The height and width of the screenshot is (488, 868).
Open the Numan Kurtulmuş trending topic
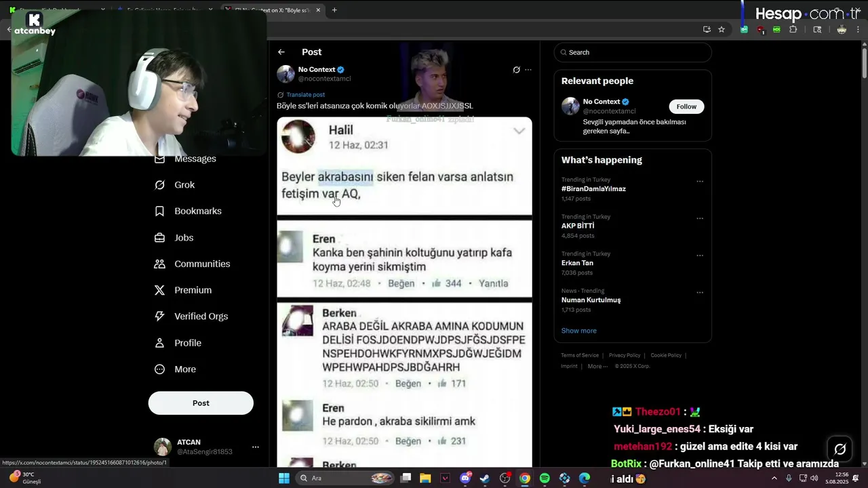(x=591, y=300)
